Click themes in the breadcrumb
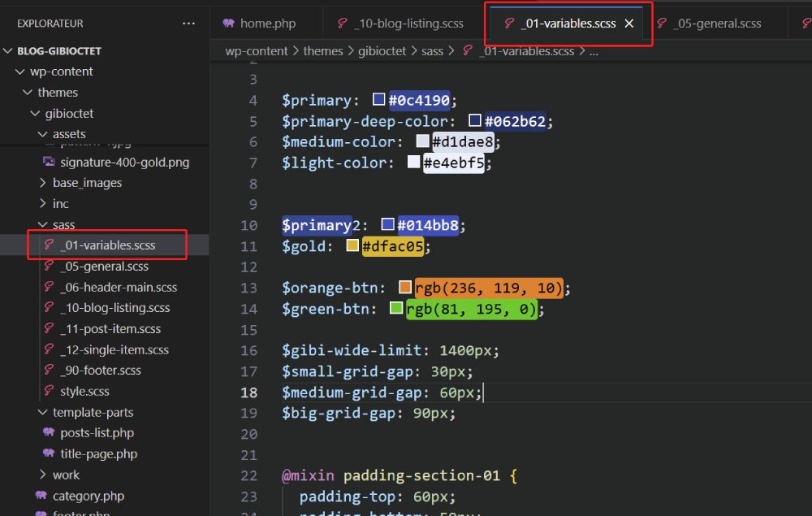This screenshot has height=516, width=812. [323, 50]
